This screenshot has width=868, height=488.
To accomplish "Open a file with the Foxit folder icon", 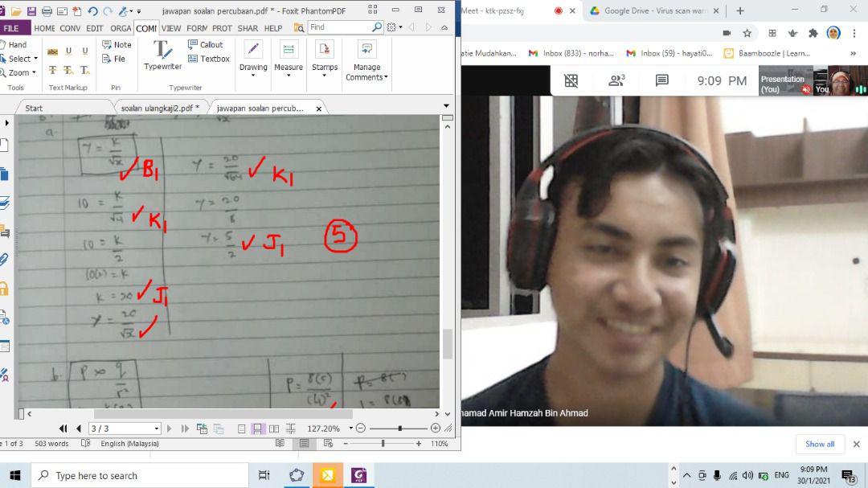I will (16, 11).
